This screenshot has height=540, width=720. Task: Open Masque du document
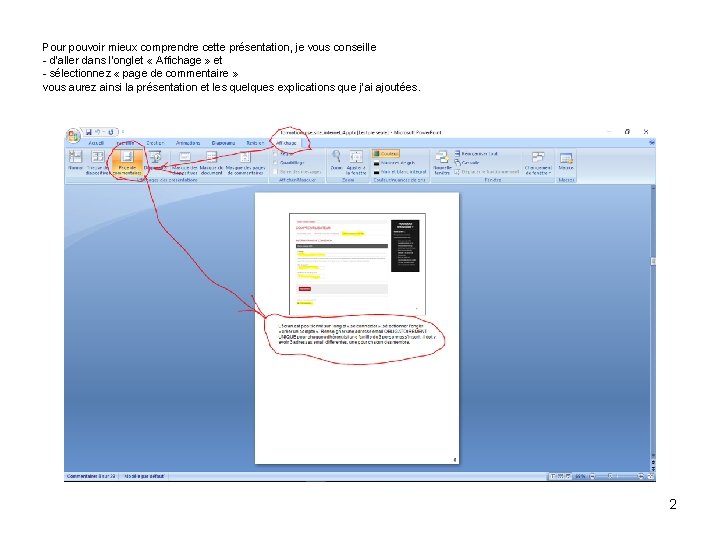[x=211, y=162]
